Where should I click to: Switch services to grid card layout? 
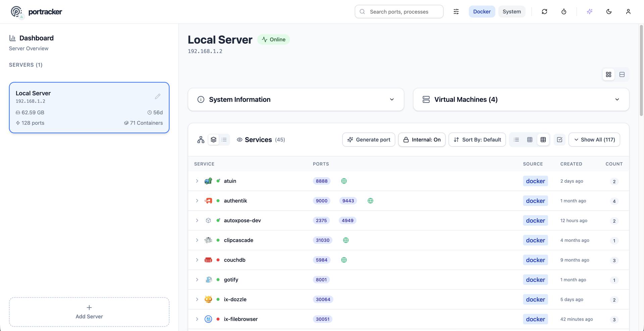point(530,140)
